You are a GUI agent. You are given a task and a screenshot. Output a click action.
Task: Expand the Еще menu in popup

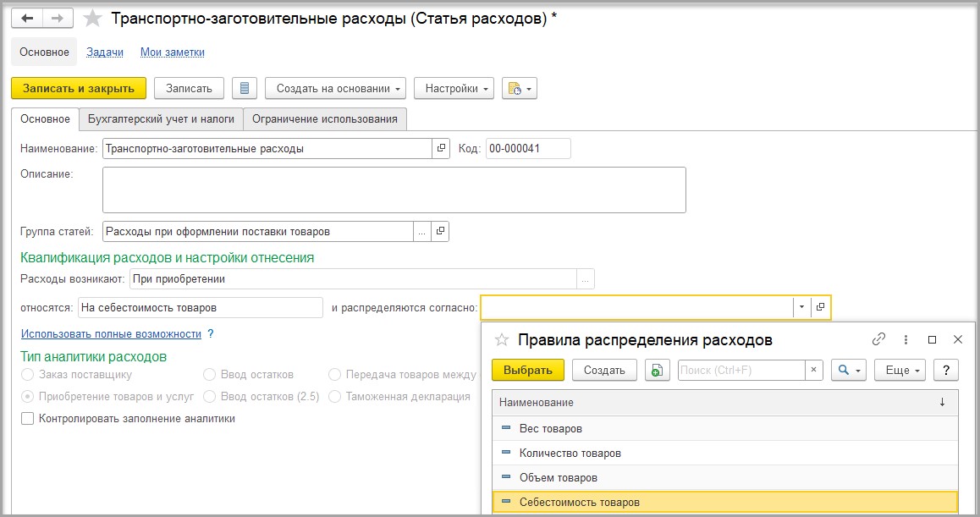900,370
